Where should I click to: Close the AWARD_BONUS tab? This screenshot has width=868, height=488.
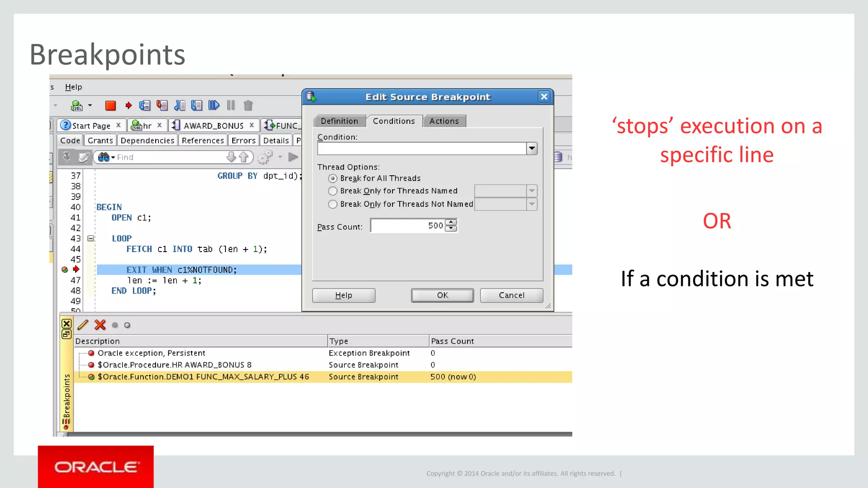click(252, 125)
